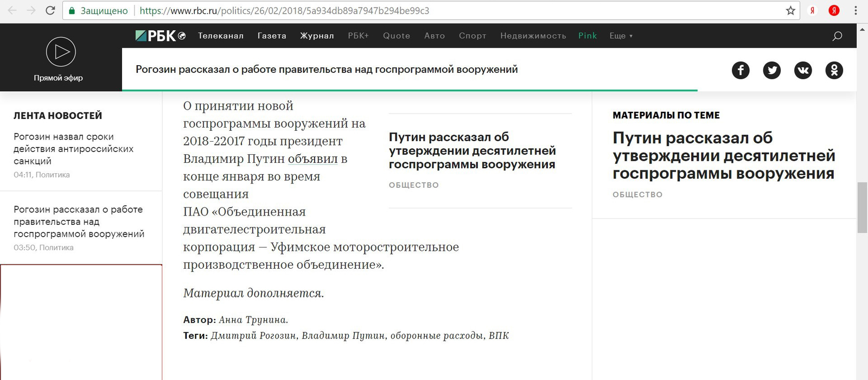Reload the page
This screenshot has height=380, width=868.
point(50,11)
